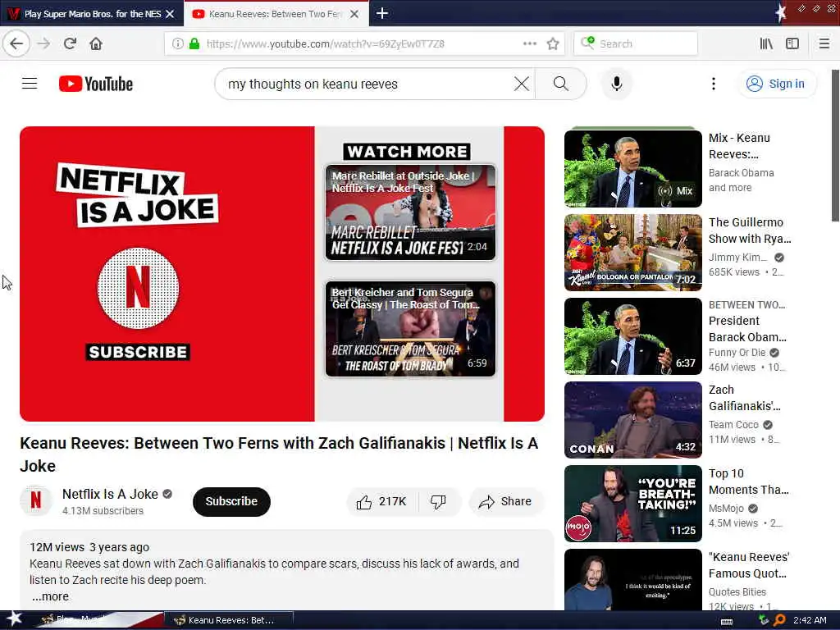Click the Netflix N end-screen channel logo
Viewport: 840px width, 630px height.
pos(138,288)
